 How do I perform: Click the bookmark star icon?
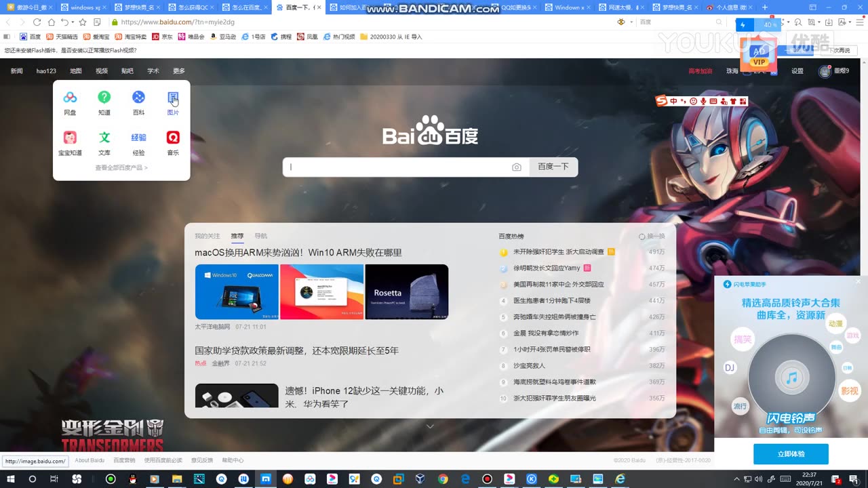(83, 22)
